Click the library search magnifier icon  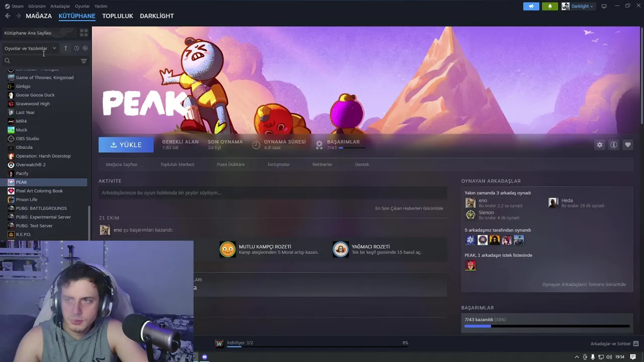[7, 61]
